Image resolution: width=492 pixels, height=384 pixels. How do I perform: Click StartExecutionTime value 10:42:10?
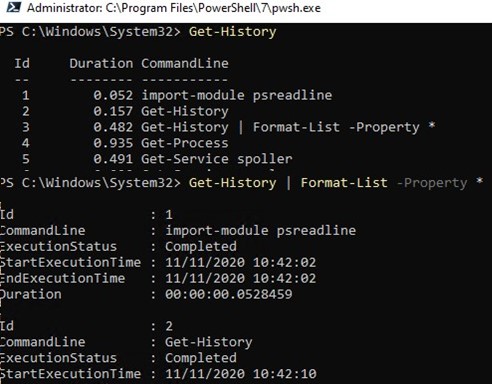point(284,374)
